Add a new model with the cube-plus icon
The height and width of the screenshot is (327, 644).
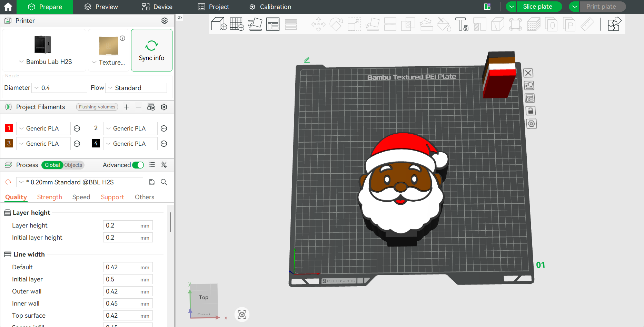click(x=219, y=24)
